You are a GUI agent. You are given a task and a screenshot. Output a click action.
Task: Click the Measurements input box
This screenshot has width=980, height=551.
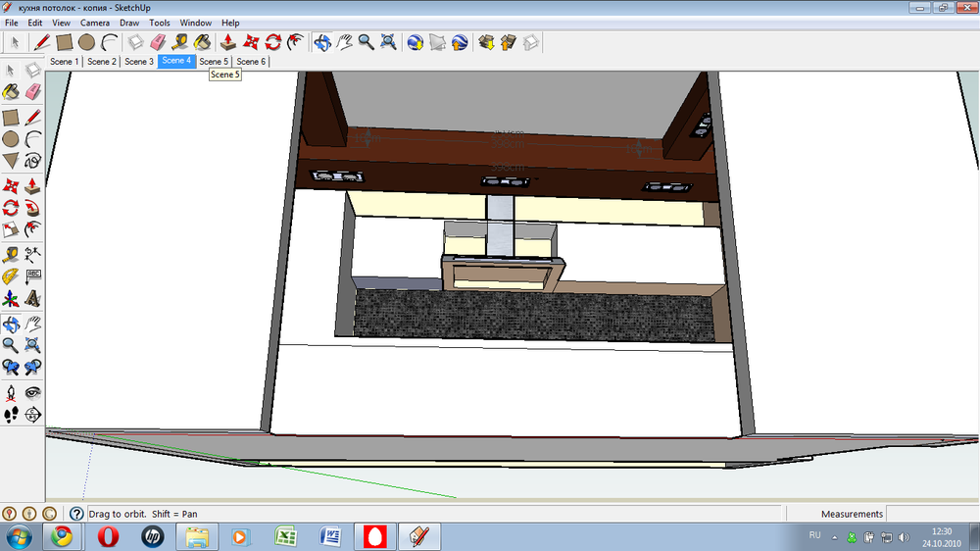click(931, 514)
